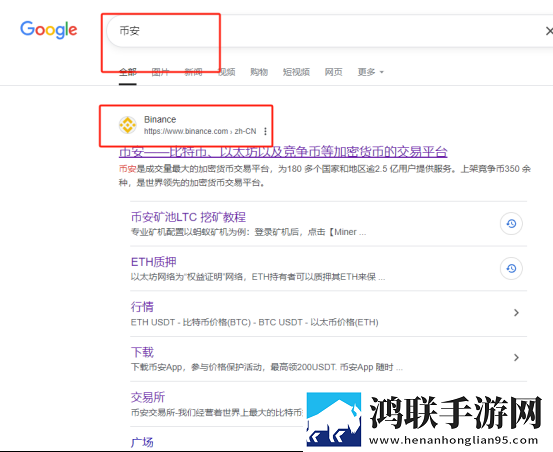
Task: Click the Binance favicon icon
Action: point(127,125)
